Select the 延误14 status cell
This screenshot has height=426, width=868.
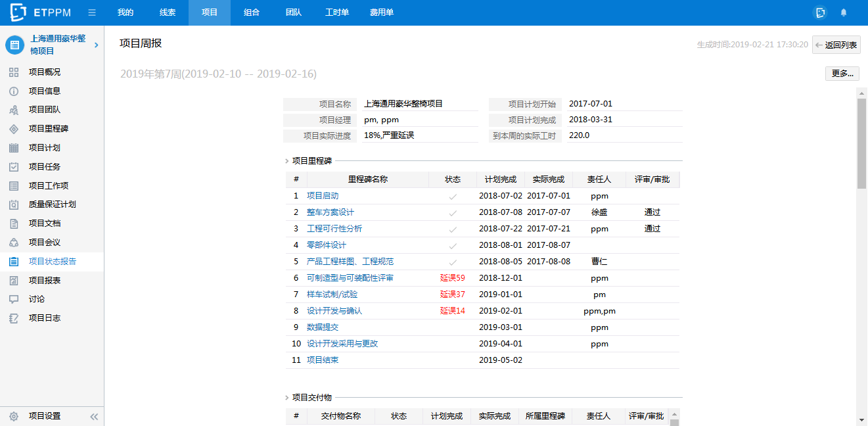click(453, 311)
